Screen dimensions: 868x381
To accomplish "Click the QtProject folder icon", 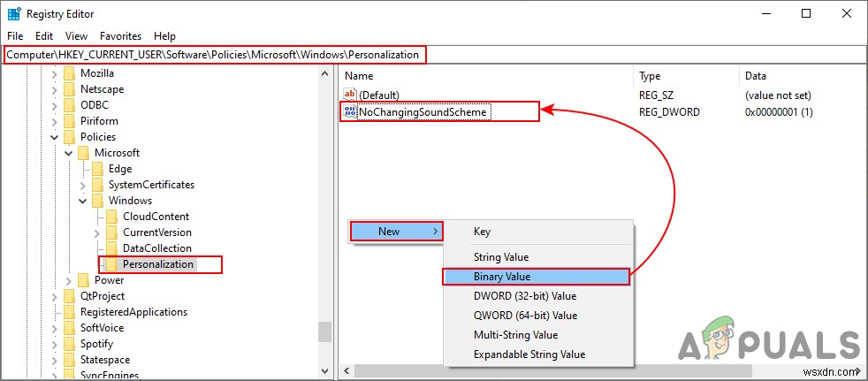I will pos(69,296).
